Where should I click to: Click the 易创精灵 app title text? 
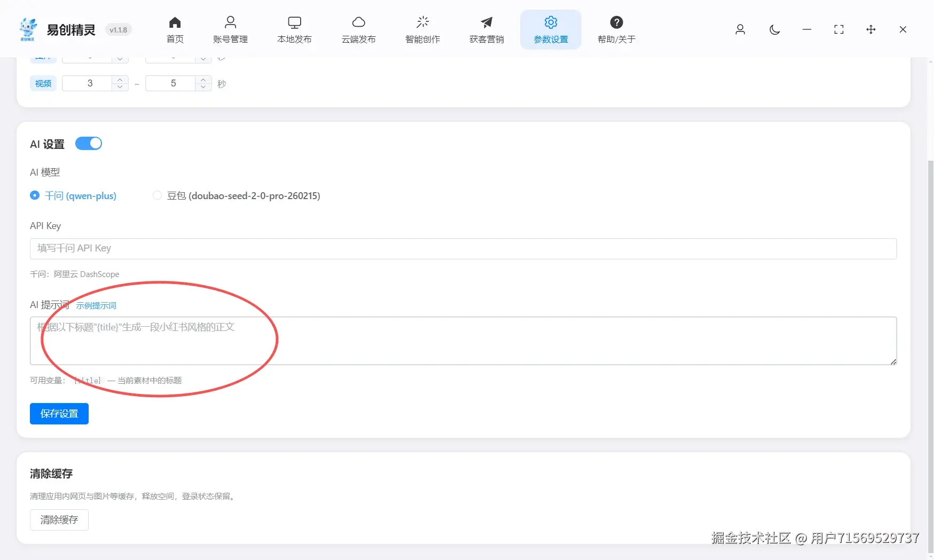pos(71,30)
